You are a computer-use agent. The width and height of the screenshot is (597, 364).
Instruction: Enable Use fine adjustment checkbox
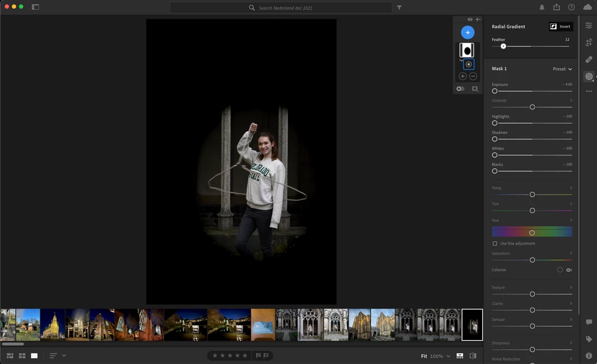[495, 244]
